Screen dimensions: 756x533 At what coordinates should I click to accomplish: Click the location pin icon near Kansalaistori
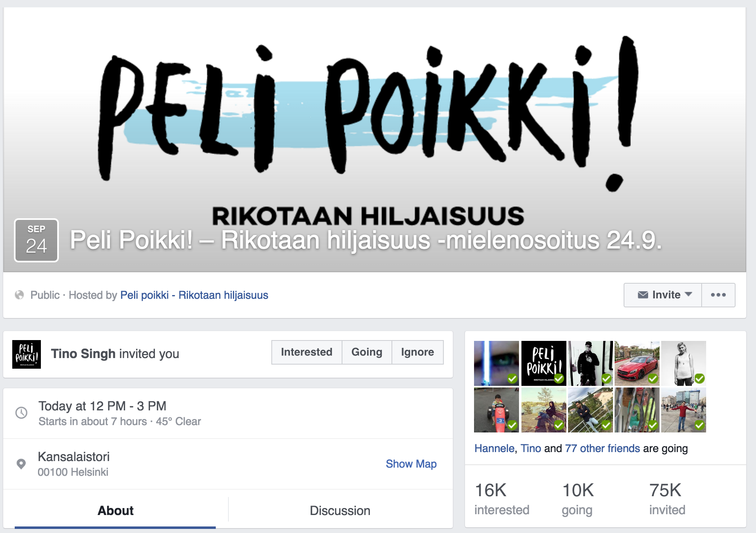tap(21, 464)
